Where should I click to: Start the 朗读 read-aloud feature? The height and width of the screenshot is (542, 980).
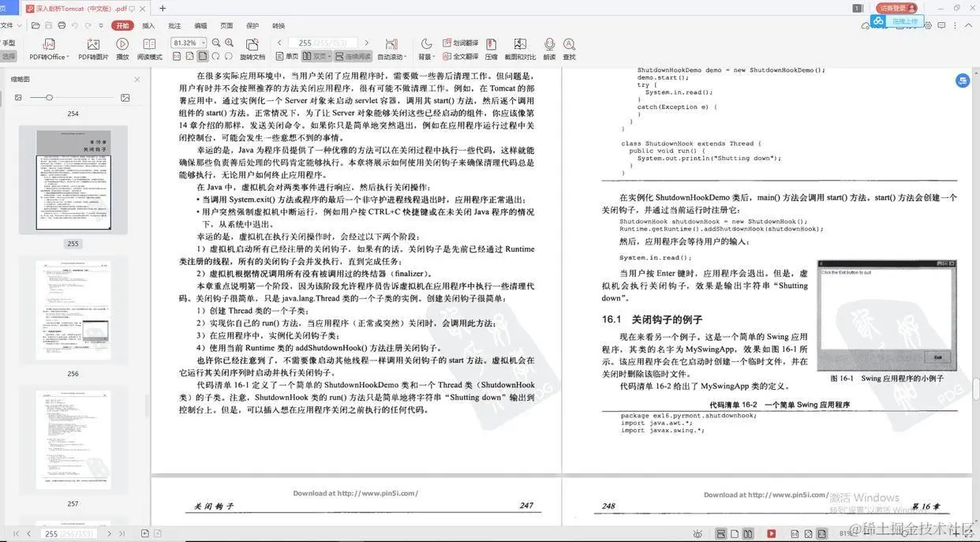pyautogui.click(x=549, y=49)
